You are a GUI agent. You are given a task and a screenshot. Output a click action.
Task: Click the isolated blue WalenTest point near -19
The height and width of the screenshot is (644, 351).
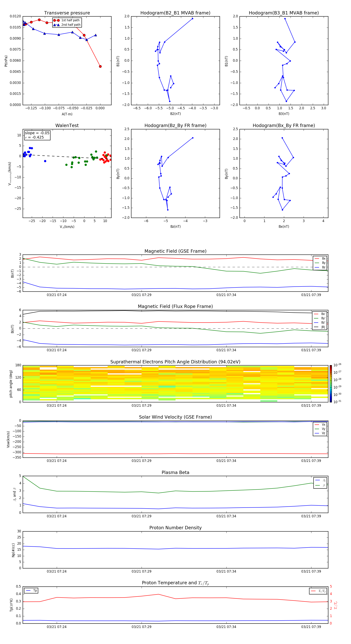45,161
